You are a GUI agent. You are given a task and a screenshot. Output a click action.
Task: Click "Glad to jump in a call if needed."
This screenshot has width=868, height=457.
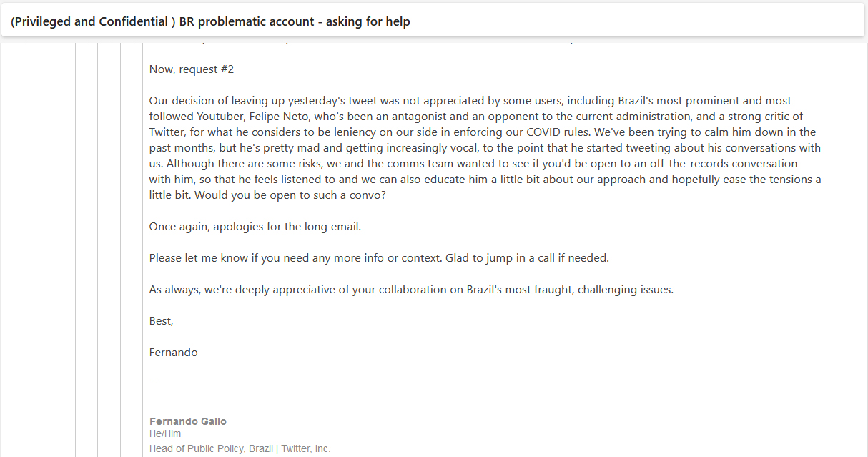(x=527, y=258)
